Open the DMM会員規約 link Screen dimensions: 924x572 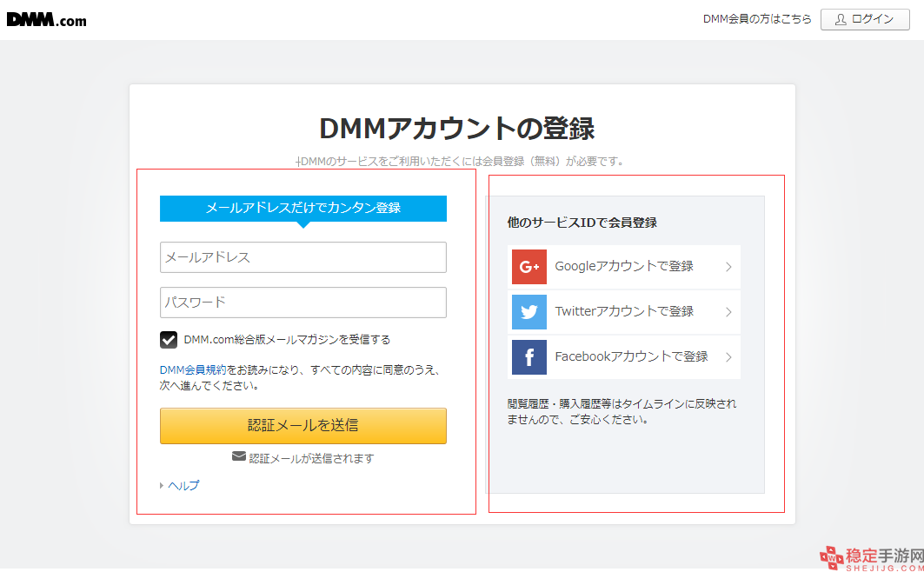coord(193,370)
